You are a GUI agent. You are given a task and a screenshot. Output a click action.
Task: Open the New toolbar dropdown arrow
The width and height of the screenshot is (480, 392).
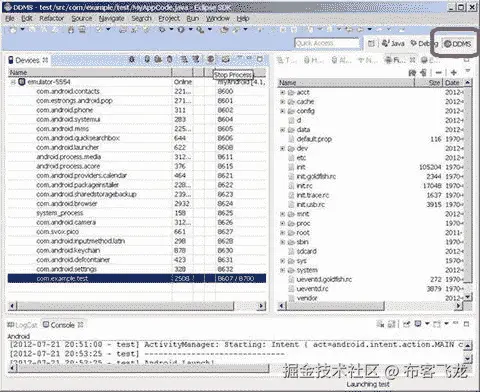point(22,30)
